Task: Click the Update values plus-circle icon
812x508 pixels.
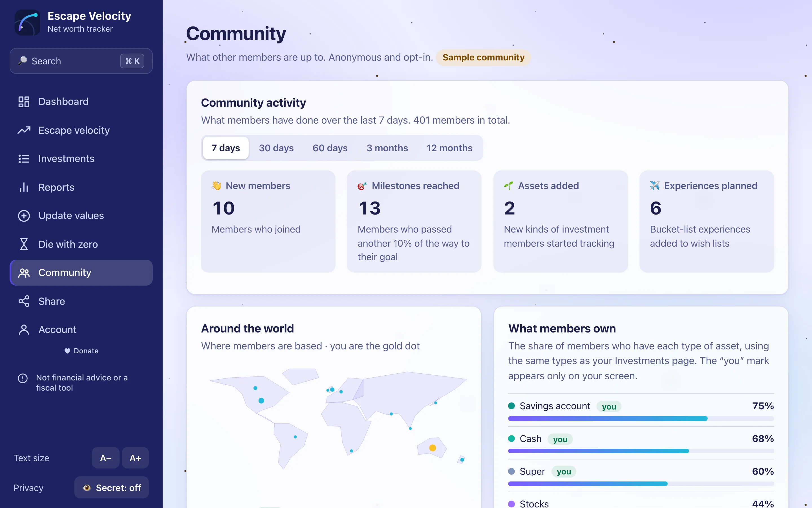Action: pyautogui.click(x=24, y=216)
